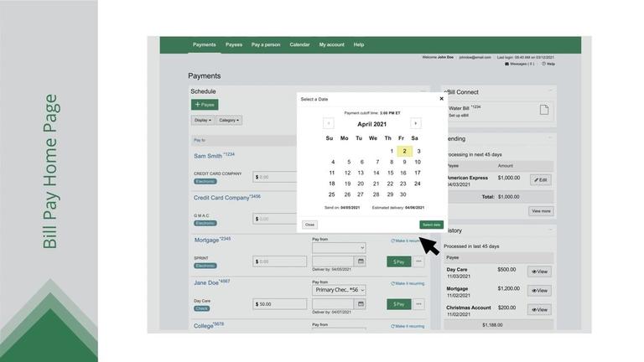This screenshot has width=644, height=362.
Task: Open the My account tab
Action: [x=331, y=44]
